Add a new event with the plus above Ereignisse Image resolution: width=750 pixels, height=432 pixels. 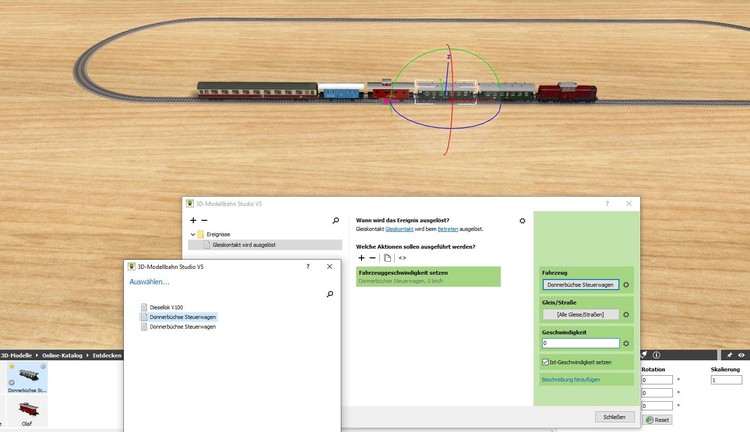pos(193,220)
